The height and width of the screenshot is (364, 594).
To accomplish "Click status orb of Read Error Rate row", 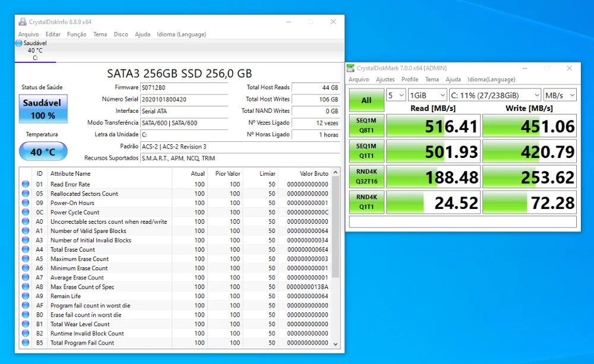I will pos(26,184).
